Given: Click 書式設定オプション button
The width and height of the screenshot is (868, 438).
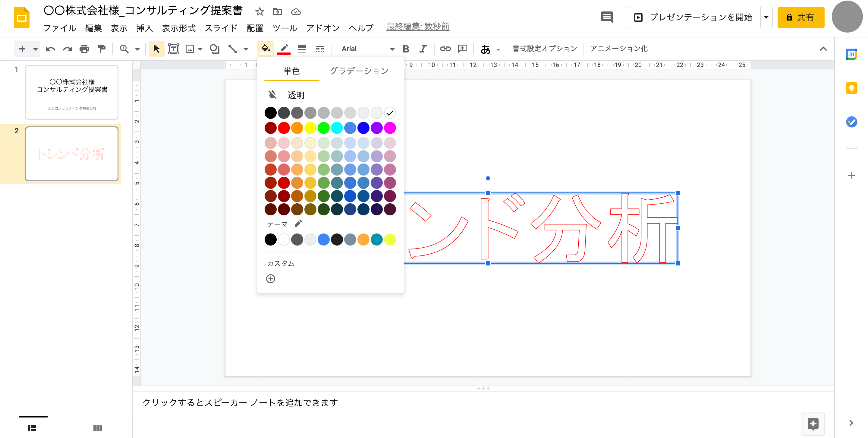Looking at the screenshot, I should point(545,49).
